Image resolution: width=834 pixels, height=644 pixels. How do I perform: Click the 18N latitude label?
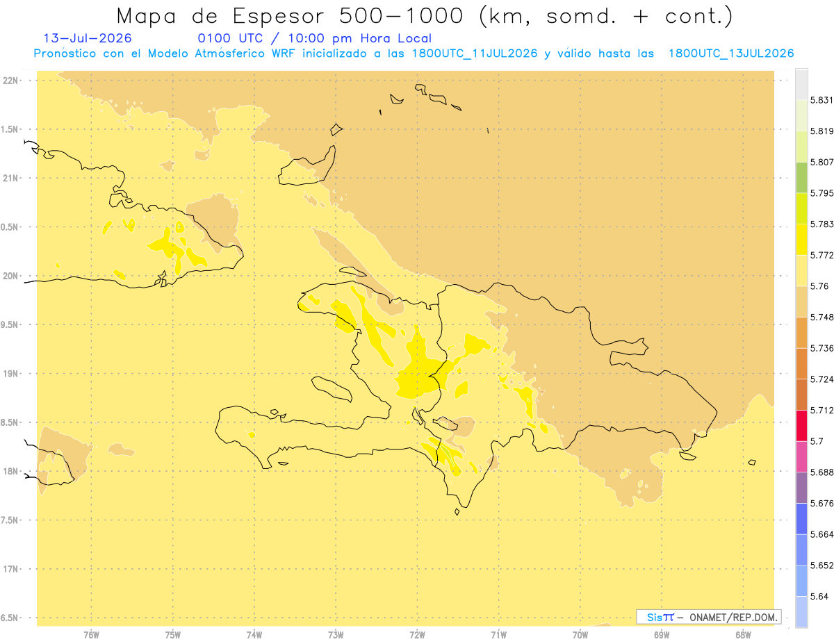12,471
